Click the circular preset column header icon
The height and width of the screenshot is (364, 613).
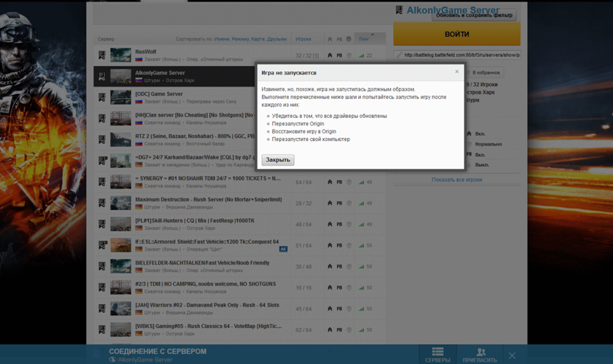coord(349,39)
